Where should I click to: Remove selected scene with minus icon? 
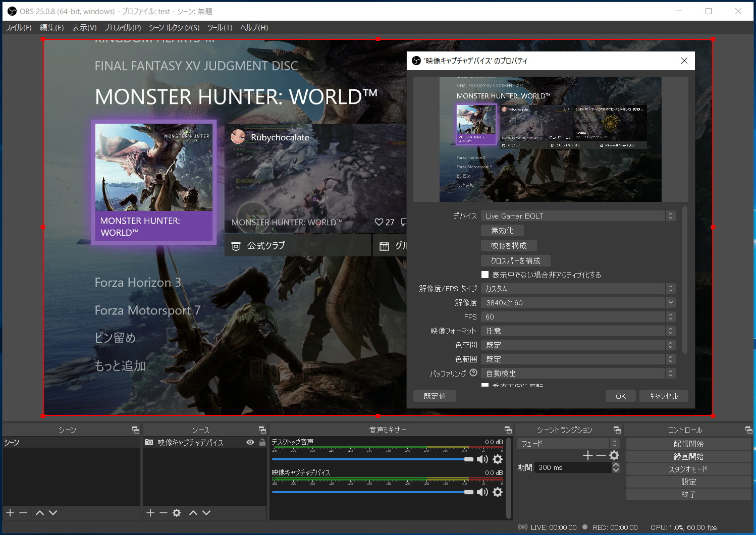[x=23, y=513]
